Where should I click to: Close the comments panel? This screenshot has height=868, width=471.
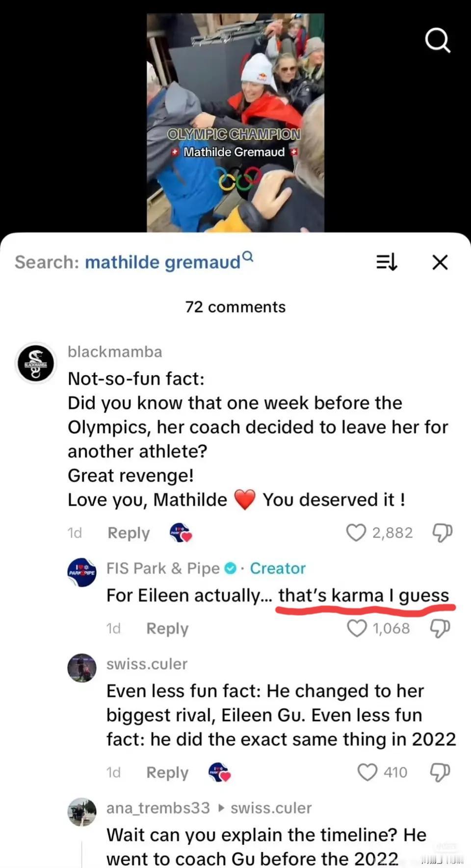(440, 262)
